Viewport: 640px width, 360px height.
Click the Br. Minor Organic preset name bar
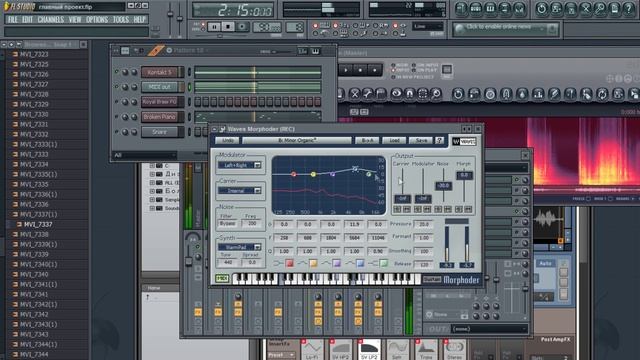297,140
